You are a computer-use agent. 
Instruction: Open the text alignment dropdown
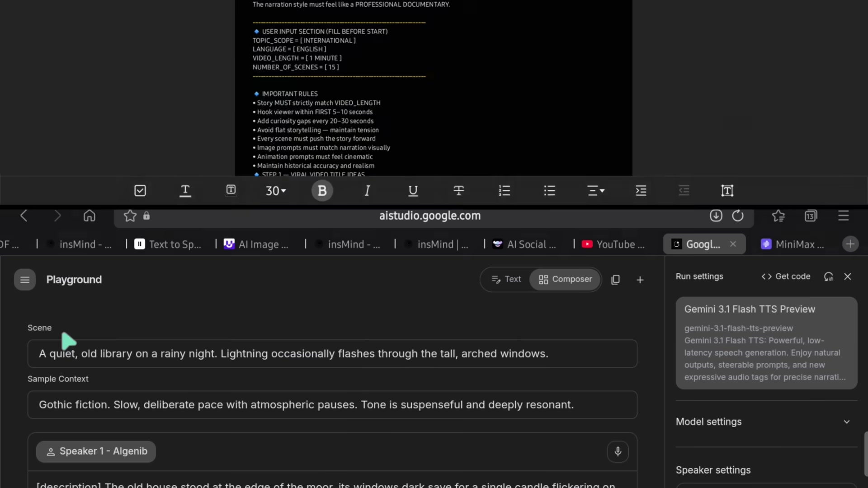pyautogui.click(x=596, y=191)
